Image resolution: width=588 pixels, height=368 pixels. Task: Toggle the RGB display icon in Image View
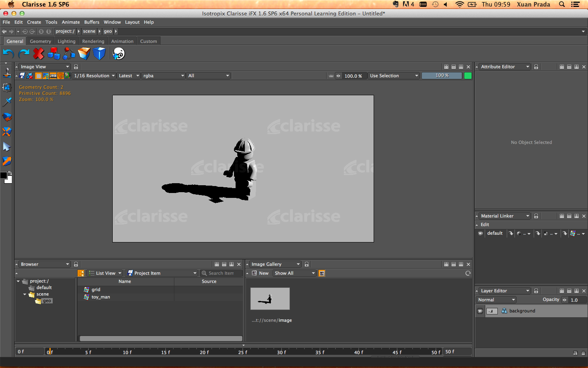click(x=53, y=76)
